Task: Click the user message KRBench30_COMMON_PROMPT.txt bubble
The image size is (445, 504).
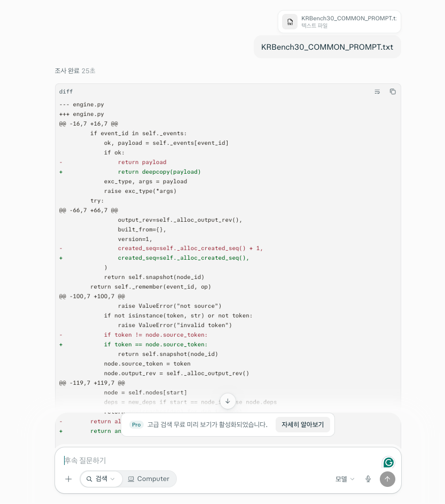Action: pos(327,47)
